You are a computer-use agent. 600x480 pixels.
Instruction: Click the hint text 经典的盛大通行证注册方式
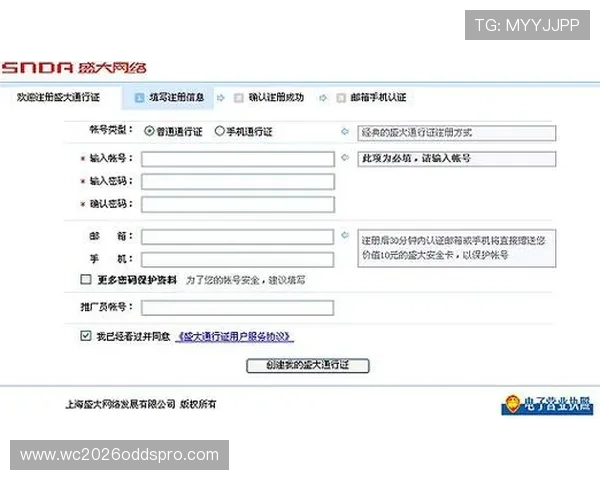(x=417, y=133)
